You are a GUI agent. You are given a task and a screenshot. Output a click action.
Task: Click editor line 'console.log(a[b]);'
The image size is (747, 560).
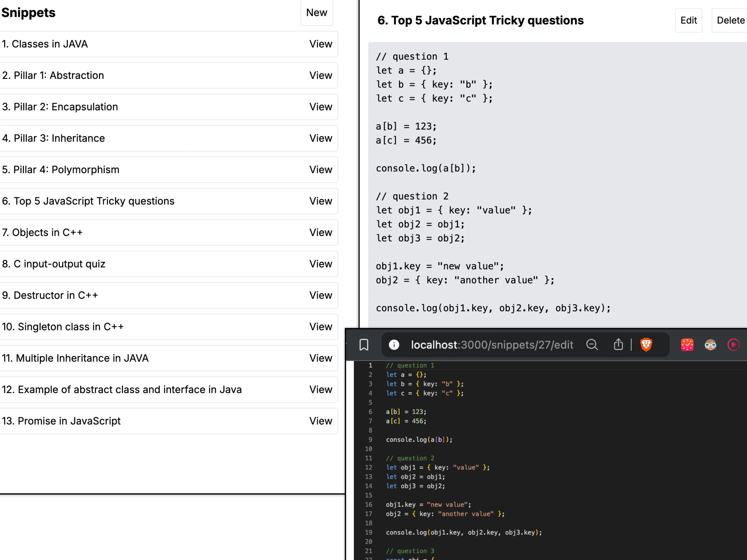click(419, 439)
